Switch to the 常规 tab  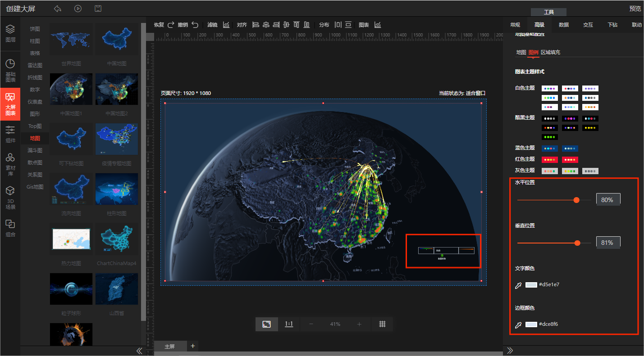515,25
